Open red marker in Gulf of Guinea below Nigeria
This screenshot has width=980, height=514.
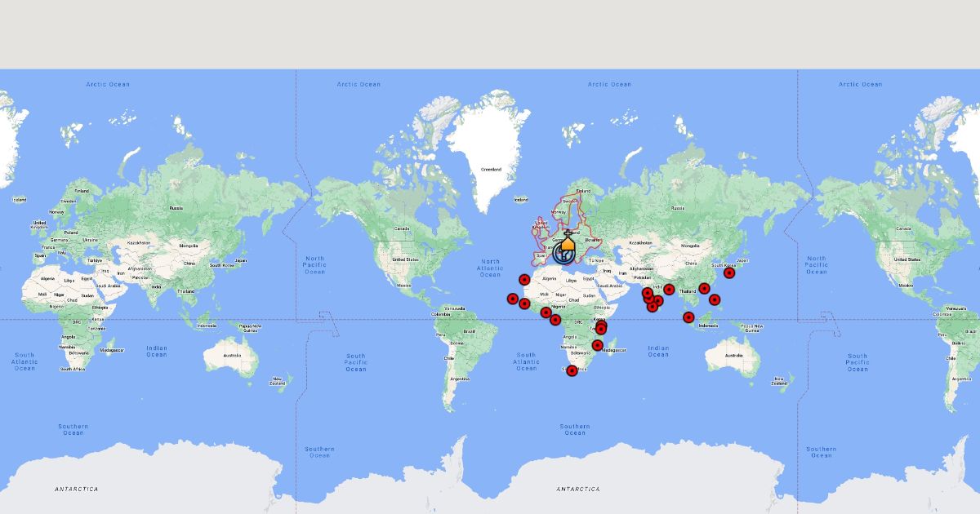[555, 320]
